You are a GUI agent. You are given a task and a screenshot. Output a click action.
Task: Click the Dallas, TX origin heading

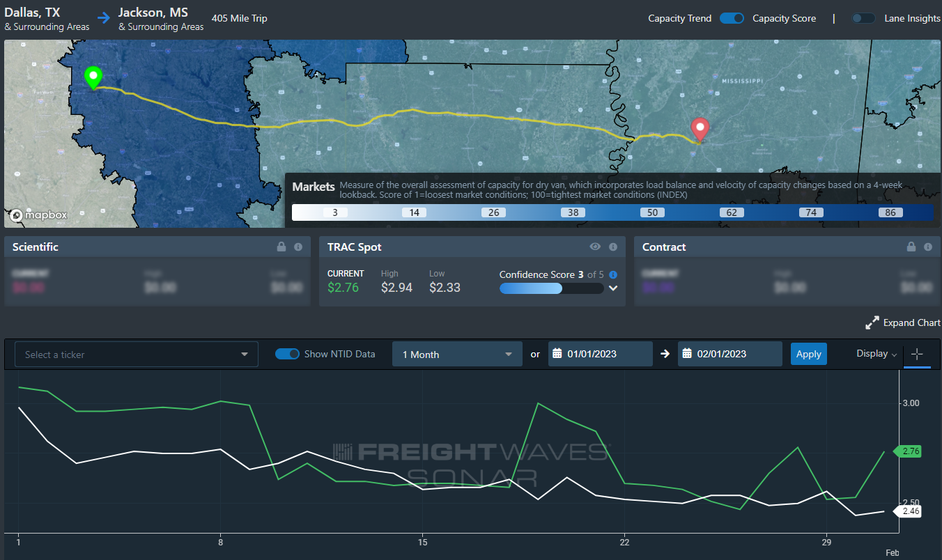point(33,13)
